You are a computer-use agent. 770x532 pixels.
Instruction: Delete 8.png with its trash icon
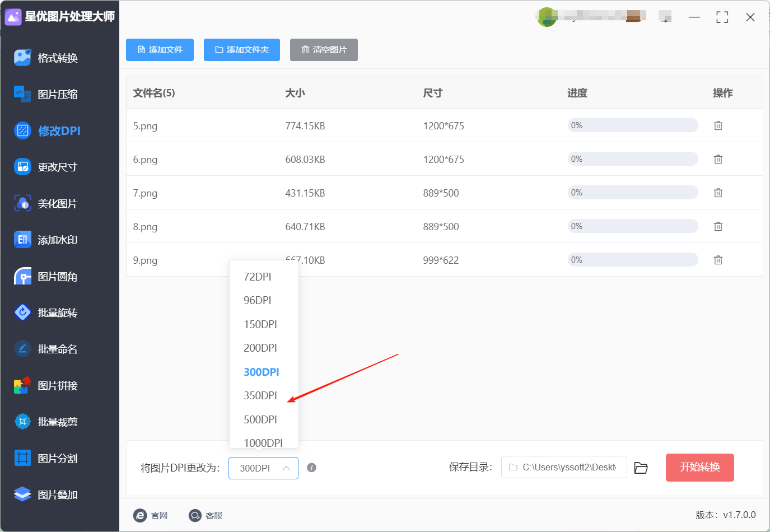[x=718, y=226]
